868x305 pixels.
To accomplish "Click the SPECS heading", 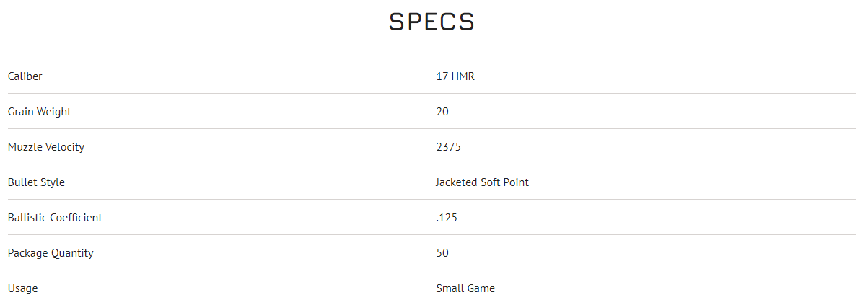I will [x=431, y=22].
